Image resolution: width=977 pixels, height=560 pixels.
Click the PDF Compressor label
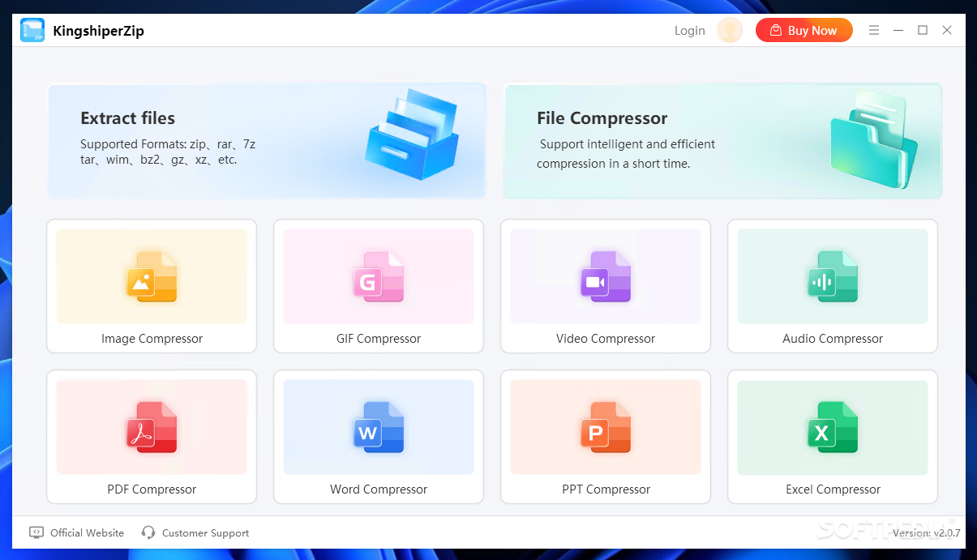click(x=152, y=489)
